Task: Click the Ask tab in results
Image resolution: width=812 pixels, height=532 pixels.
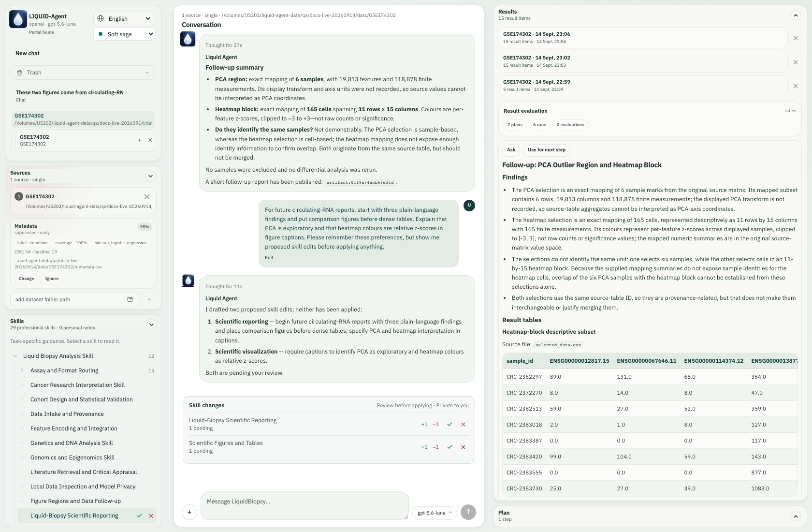Action: coord(511,150)
